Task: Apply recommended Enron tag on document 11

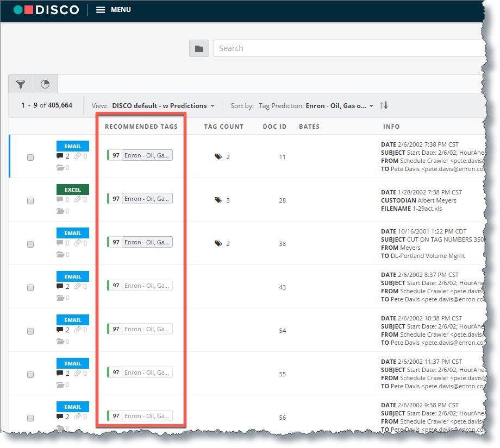Action: pyautogui.click(x=147, y=155)
